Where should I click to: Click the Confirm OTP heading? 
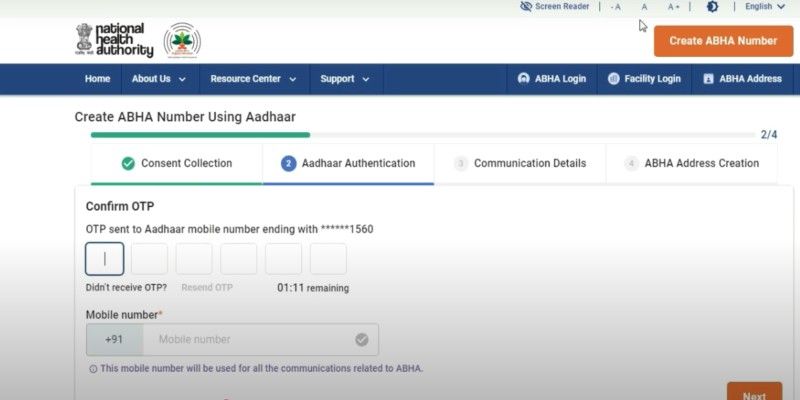pyautogui.click(x=120, y=207)
